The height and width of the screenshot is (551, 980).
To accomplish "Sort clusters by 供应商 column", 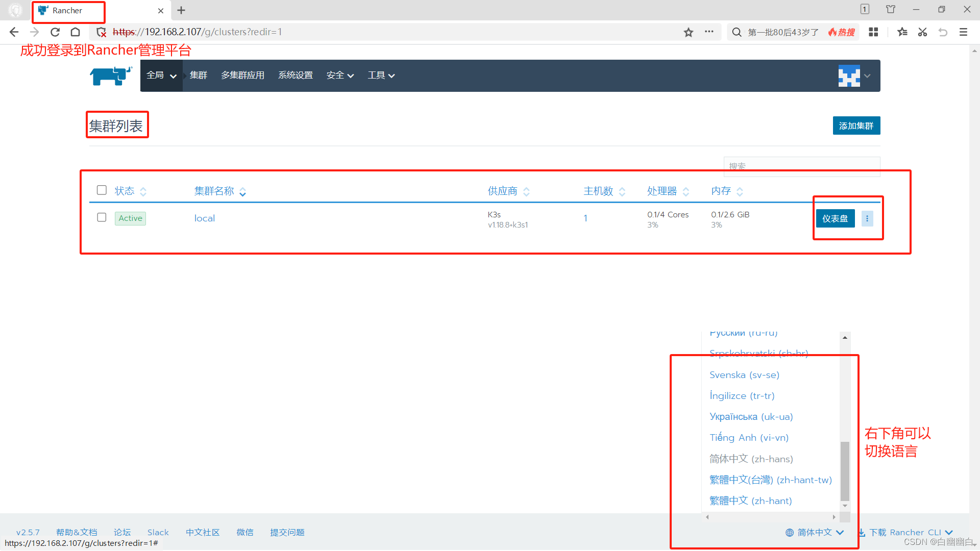I will click(509, 191).
